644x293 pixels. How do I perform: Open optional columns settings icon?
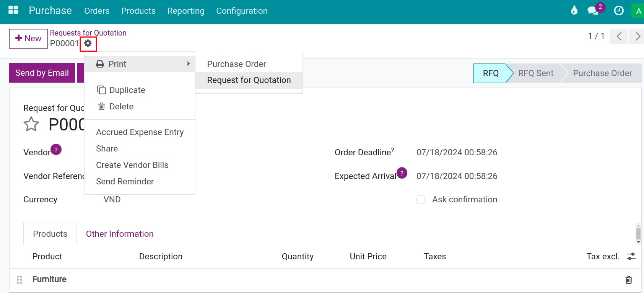(631, 256)
